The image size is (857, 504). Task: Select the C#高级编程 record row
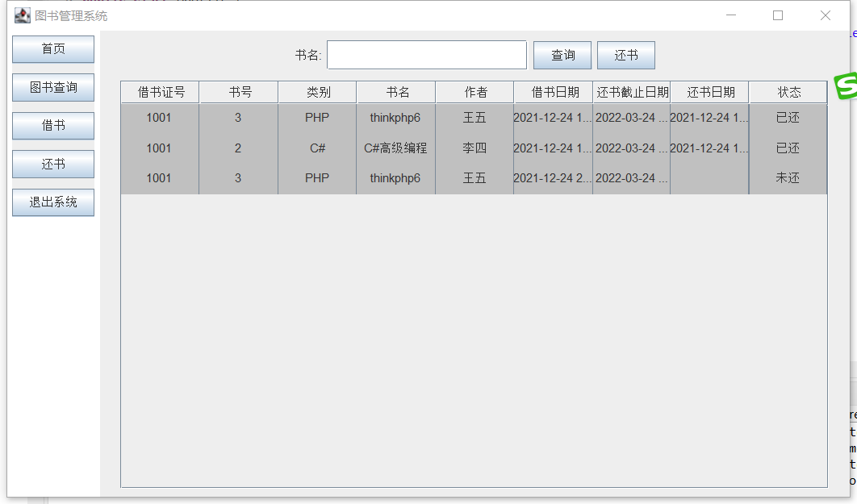[395, 148]
